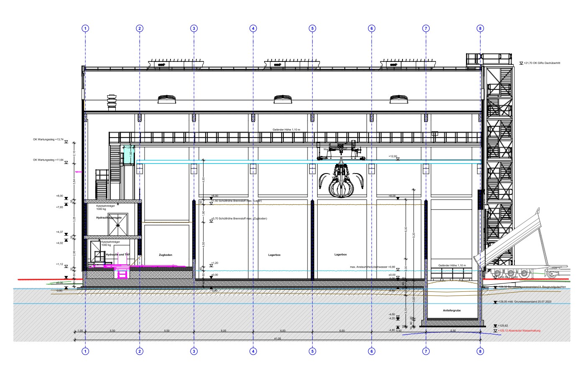Select bottom grid axis bubble 6
Screen dimensions: 588x365
coord(372,352)
